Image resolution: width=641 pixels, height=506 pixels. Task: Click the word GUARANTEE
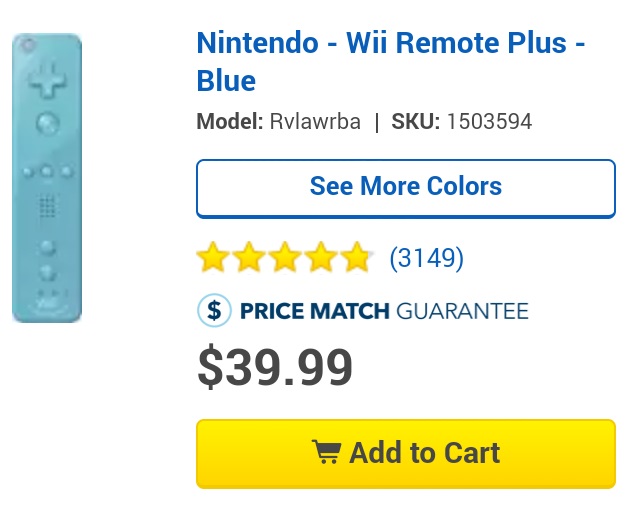[x=462, y=311]
